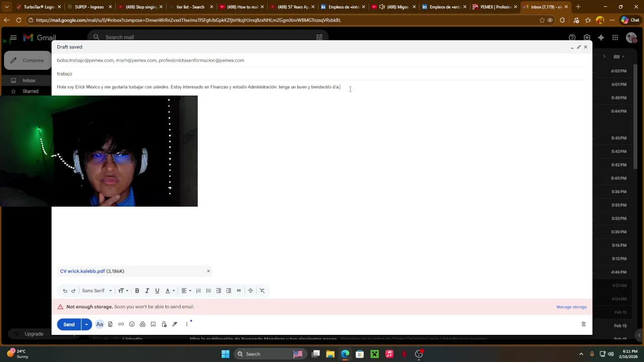Open the text color picker

(170, 291)
